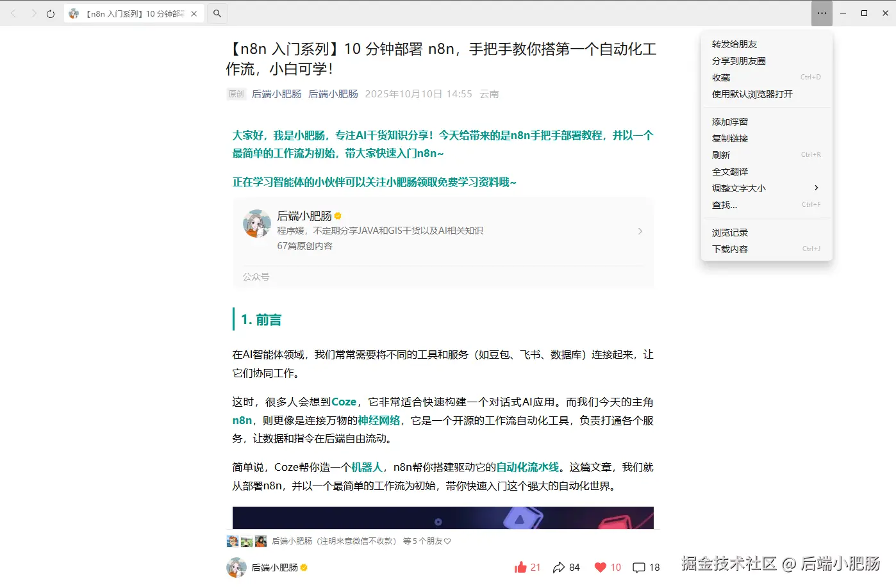Open the 神经网络 link
896x588 pixels.
point(379,420)
